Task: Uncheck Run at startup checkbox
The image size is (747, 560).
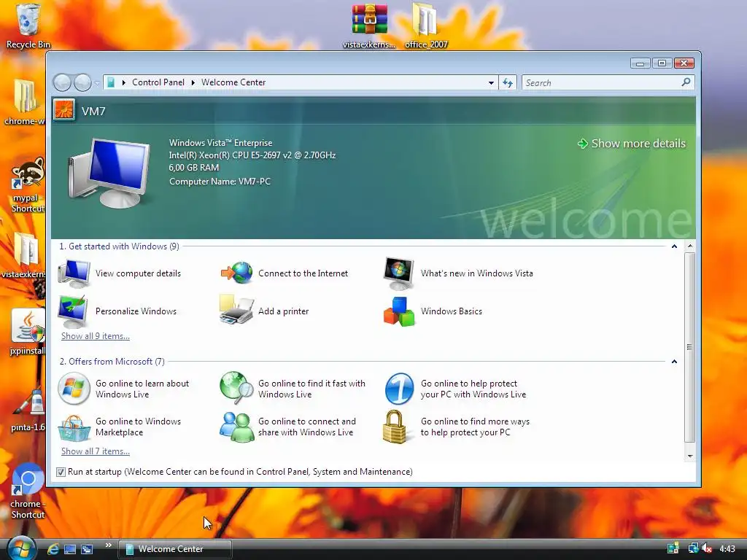Action: point(61,472)
